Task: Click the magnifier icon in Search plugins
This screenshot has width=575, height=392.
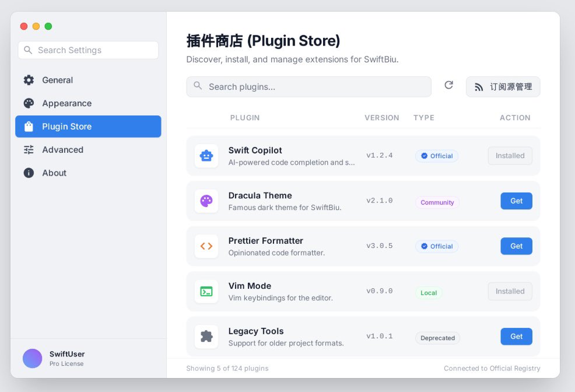Action: coord(198,85)
